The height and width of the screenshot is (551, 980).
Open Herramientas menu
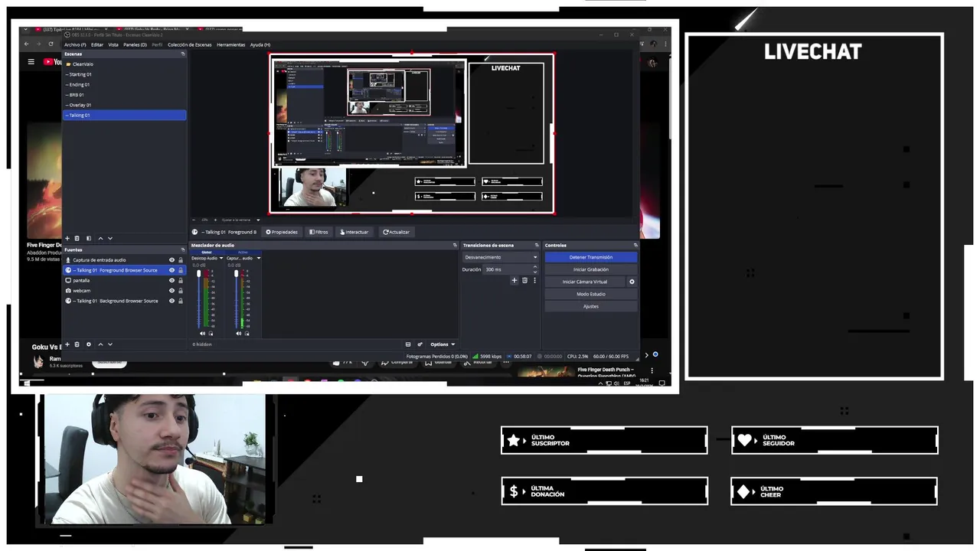[230, 44]
